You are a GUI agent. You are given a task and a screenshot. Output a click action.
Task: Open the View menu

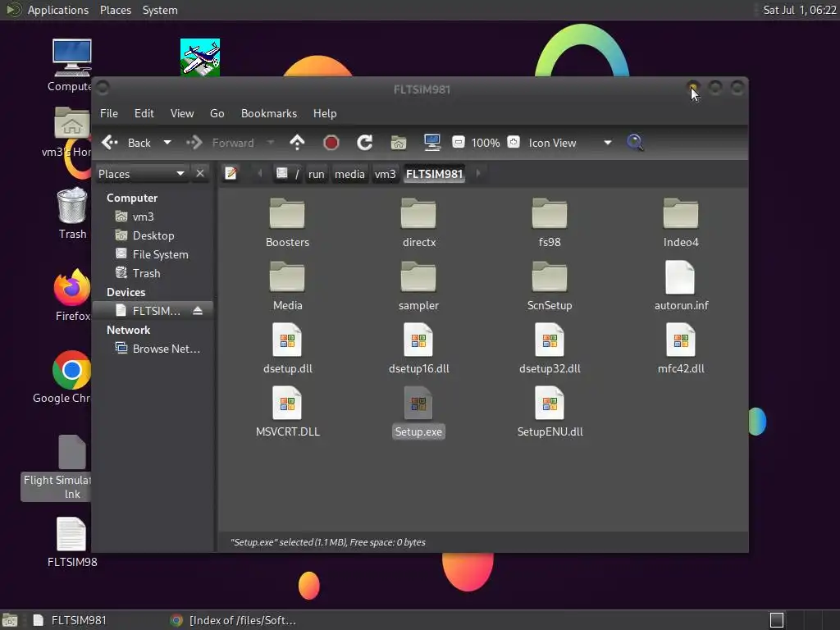[x=182, y=113]
